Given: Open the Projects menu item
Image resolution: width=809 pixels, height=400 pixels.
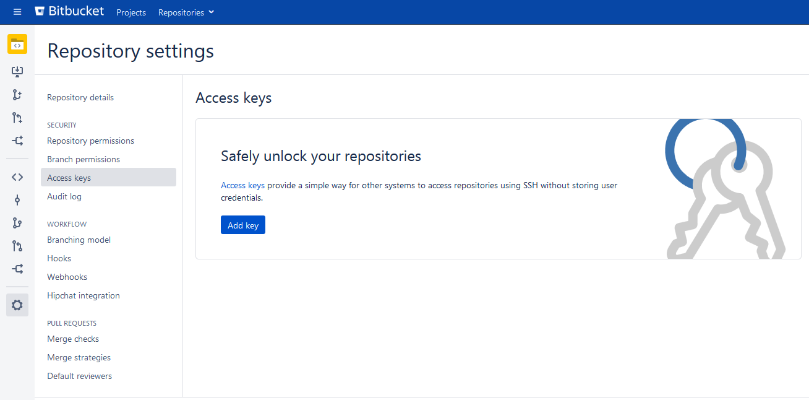Looking at the screenshot, I should [x=131, y=12].
